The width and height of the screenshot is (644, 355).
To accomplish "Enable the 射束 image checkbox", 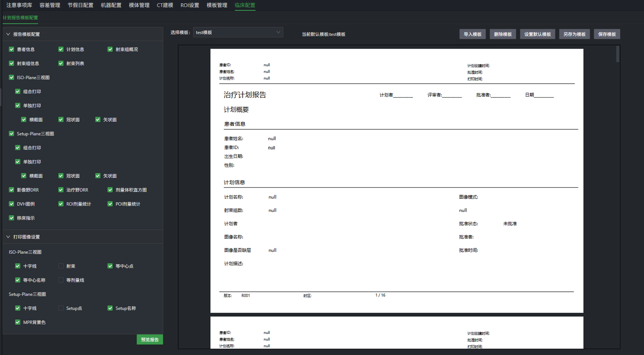I will click(61, 266).
